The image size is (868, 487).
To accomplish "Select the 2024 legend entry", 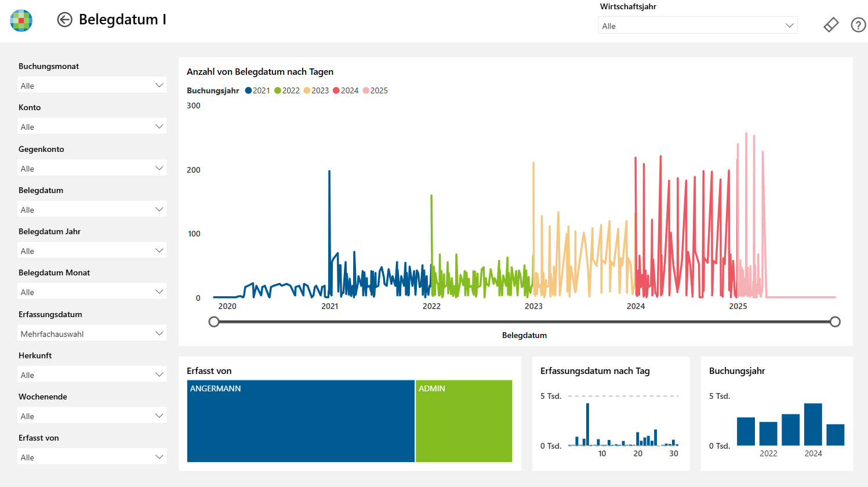I will click(x=346, y=90).
